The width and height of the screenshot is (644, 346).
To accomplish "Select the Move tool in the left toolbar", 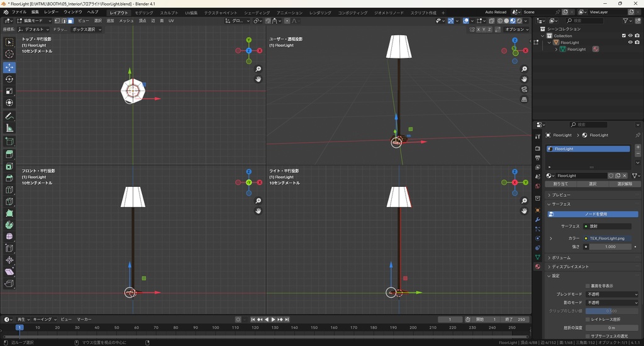I will [x=9, y=67].
